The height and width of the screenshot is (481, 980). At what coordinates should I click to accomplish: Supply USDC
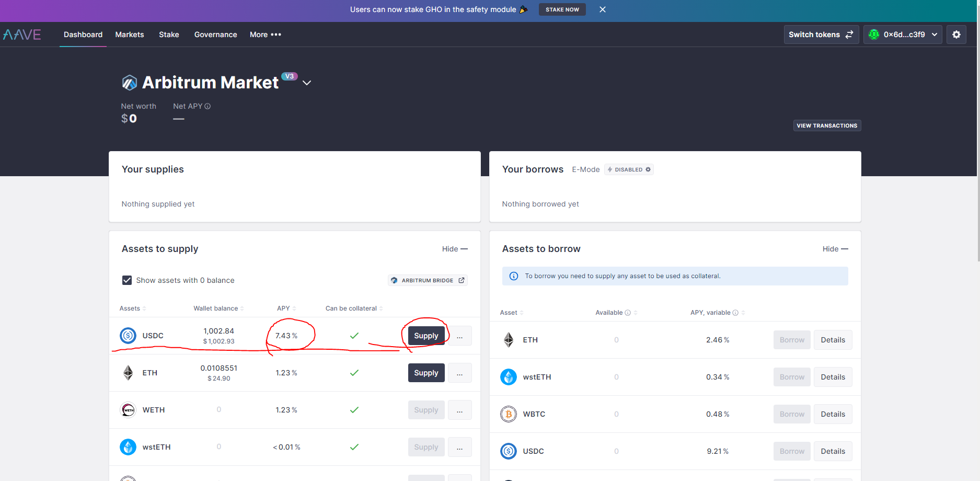coord(426,336)
